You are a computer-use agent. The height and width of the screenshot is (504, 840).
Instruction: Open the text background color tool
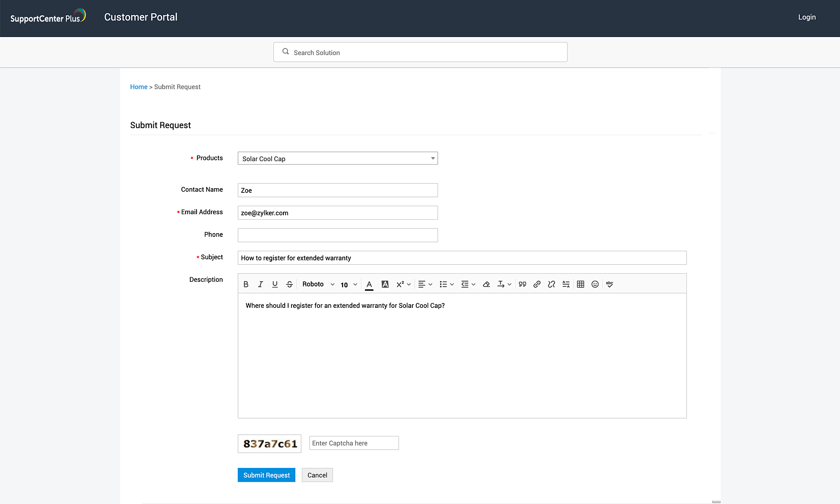point(385,284)
